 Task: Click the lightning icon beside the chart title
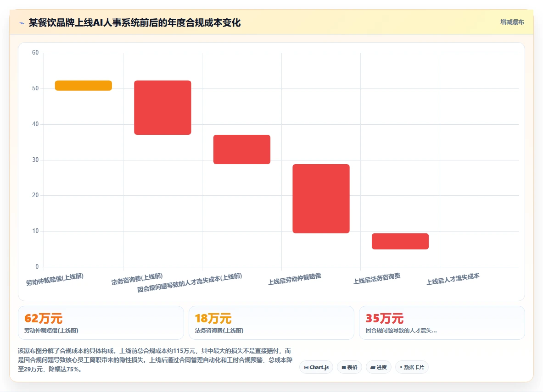[x=22, y=23]
